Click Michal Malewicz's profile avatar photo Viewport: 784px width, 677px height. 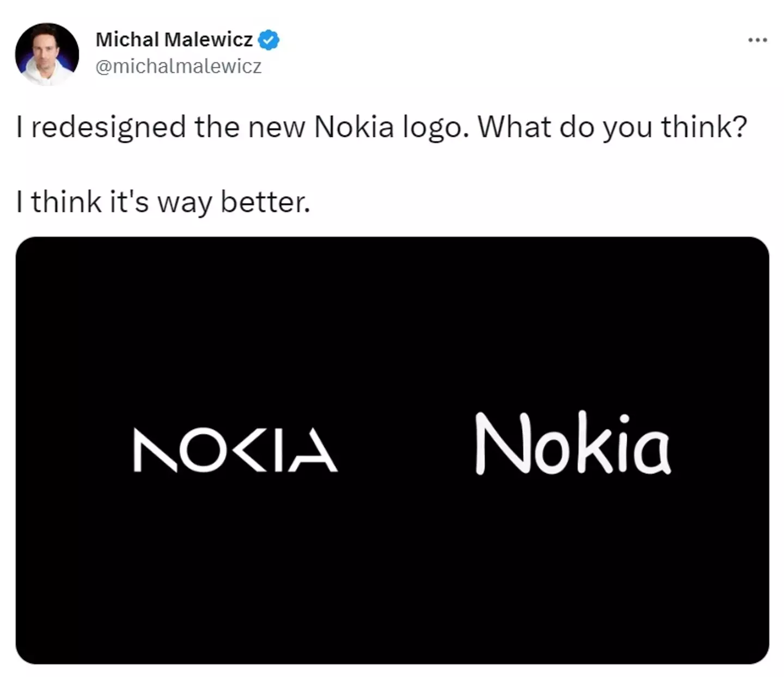[47, 54]
